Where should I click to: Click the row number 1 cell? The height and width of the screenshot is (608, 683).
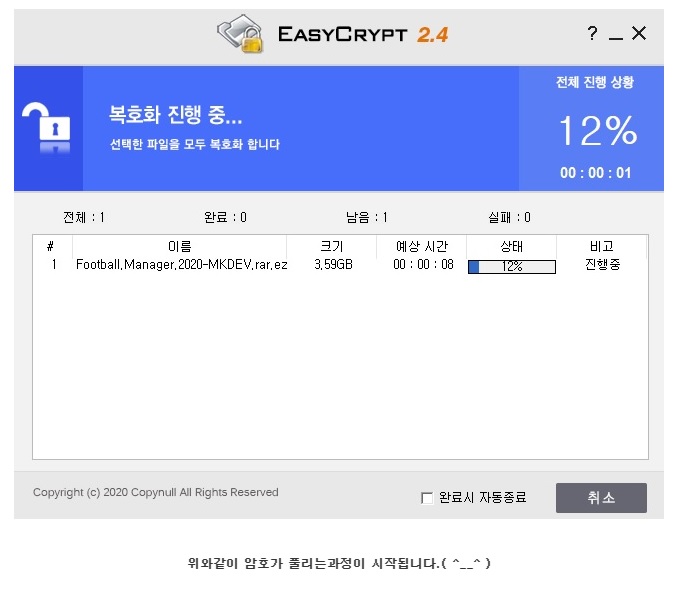54,264
